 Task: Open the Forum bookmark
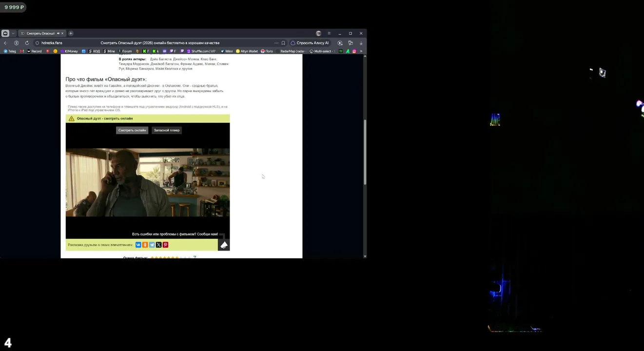point(125,51)
